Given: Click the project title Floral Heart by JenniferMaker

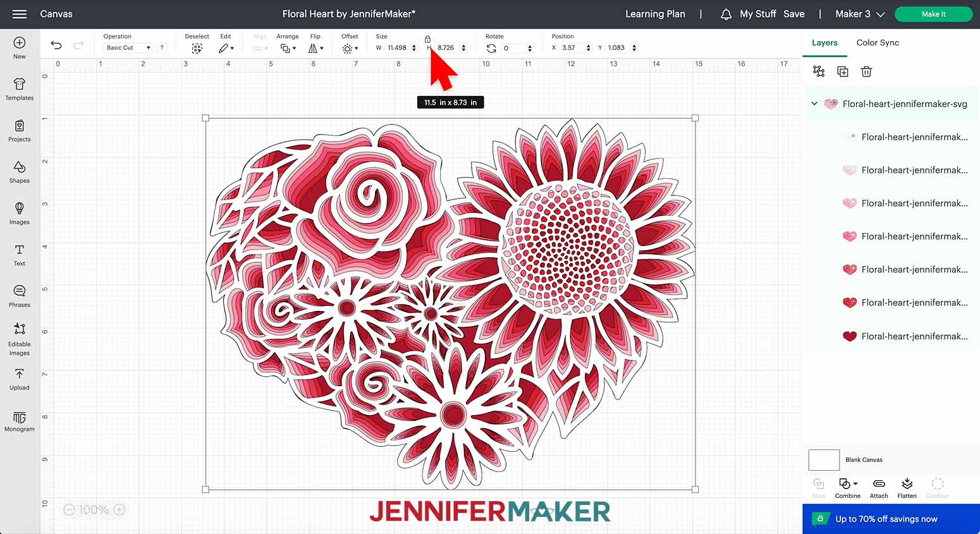Looking at the screenshot, I should coord(349,14).
